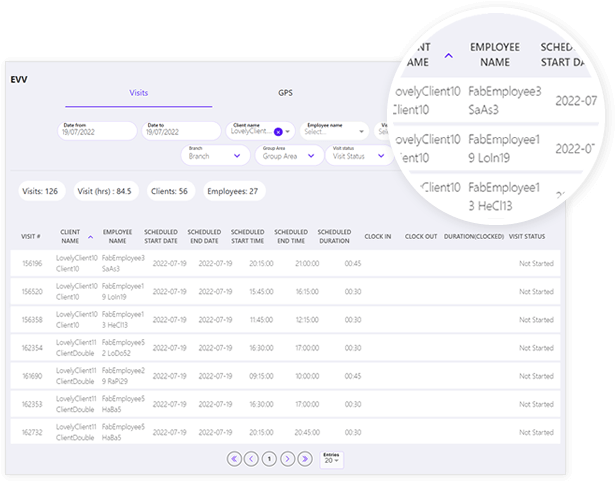Expand the Visit Status dropdown
Screen dimensions: 616x482
coord(359,155)
